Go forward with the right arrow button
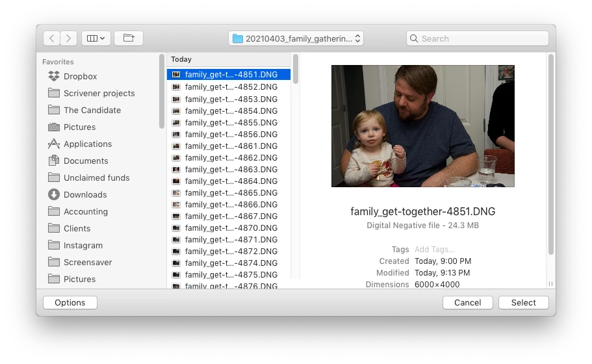 68,38
